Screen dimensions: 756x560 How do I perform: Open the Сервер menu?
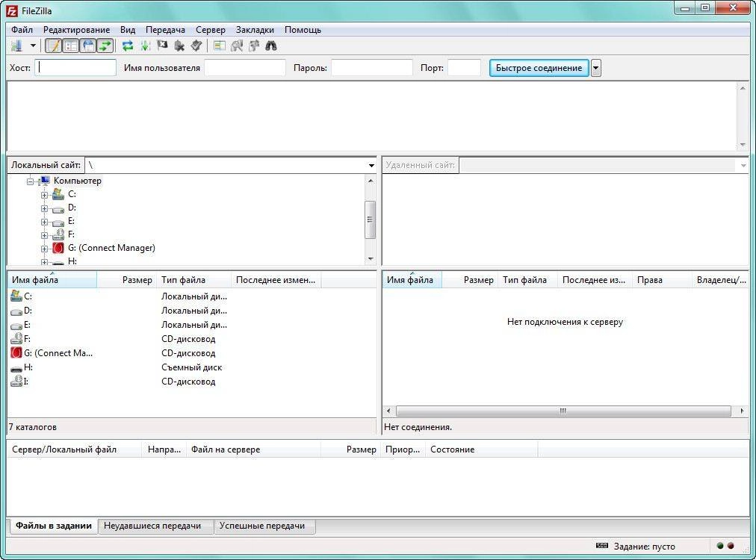(x=211, y=30)
